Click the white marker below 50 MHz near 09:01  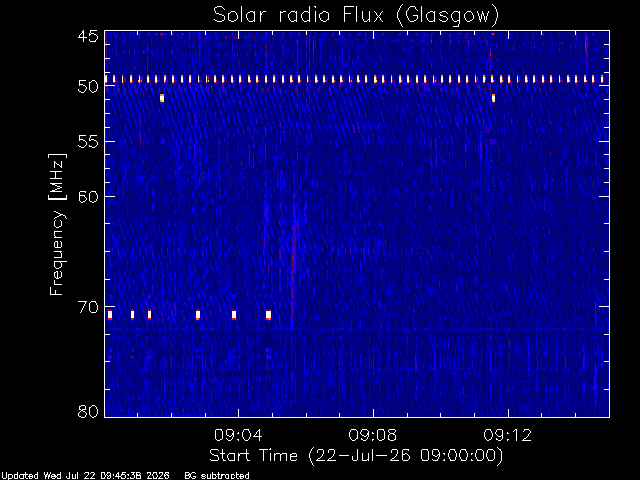pos(162,98)
